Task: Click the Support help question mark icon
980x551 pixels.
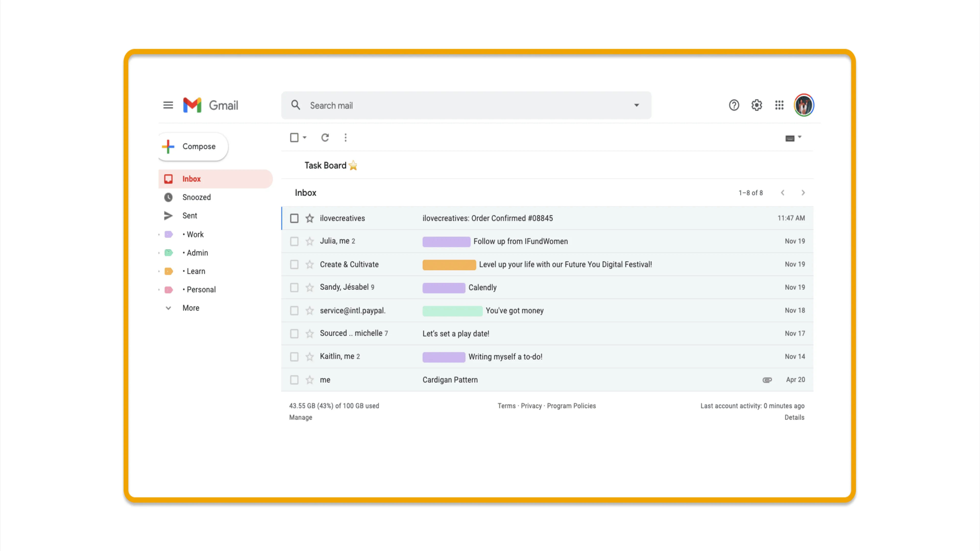Action: tap(734, 105)
